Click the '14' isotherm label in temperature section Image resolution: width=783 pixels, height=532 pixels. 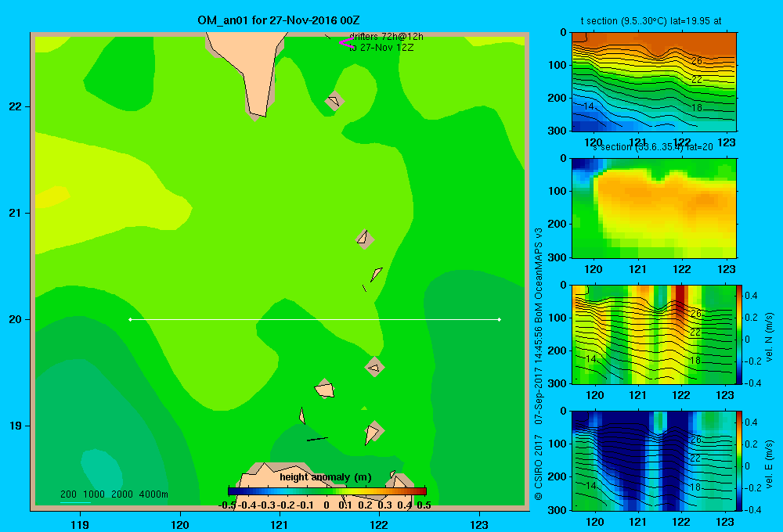pos(589,106)
